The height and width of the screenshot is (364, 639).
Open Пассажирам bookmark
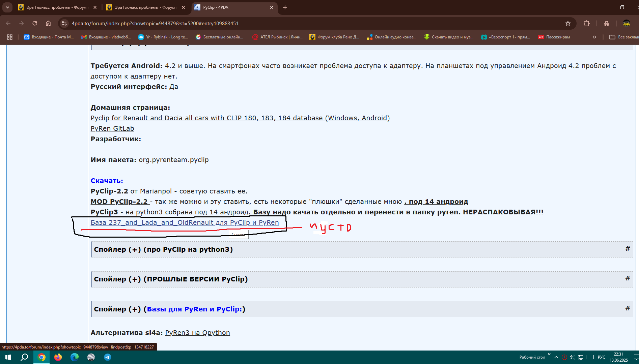tap(554, 37)
